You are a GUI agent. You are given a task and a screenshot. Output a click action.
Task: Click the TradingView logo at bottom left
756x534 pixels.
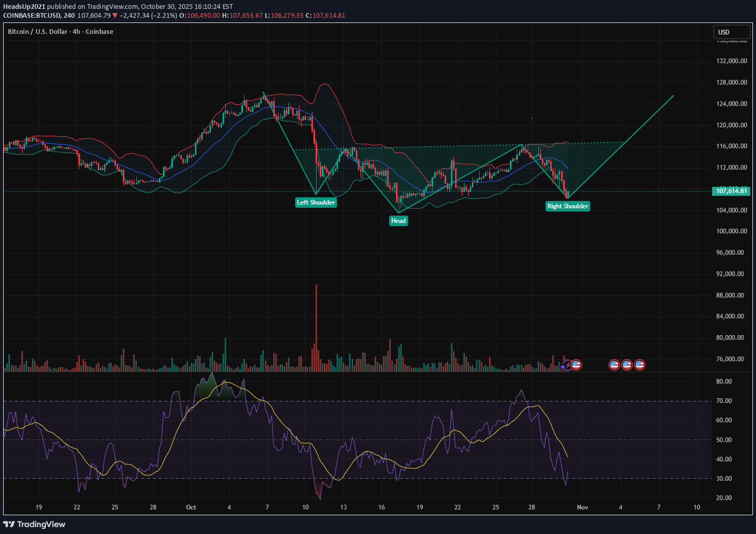click(x=35, y=524)
